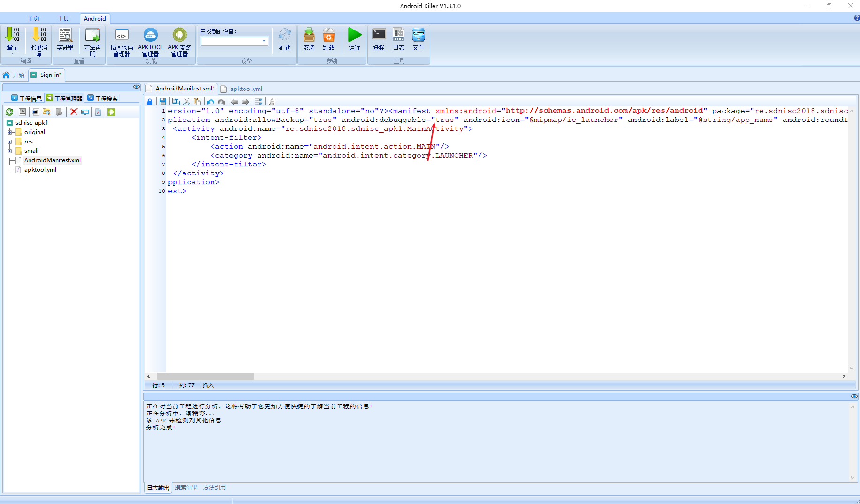Toggle the eye icon on project panel header
The image size is (860, 504).
[137, 87]
